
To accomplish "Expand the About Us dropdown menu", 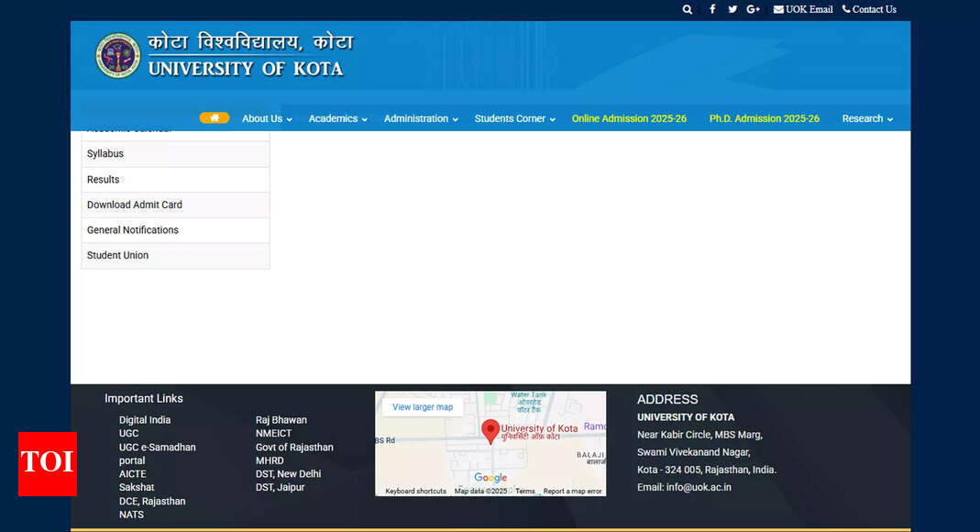I will click(x=267, y=118).
